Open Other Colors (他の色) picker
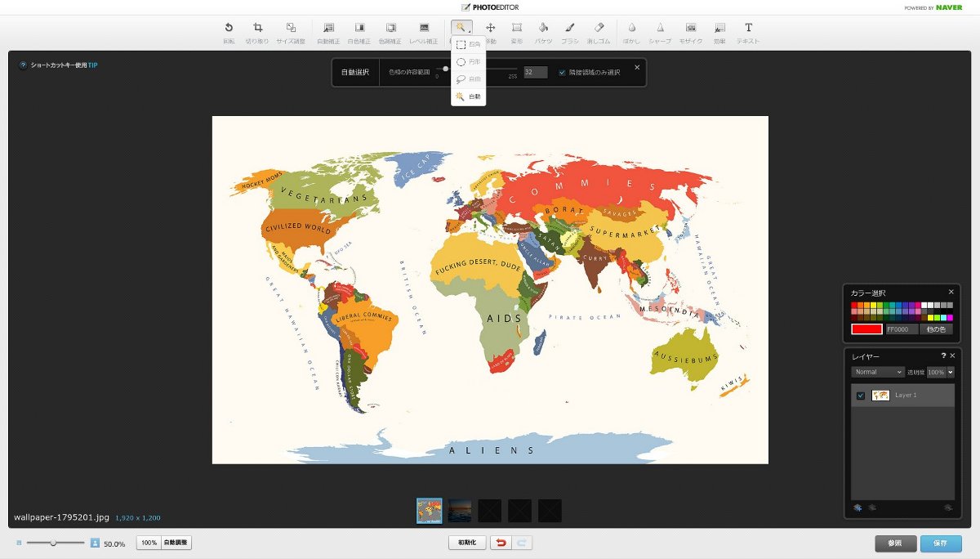The width and height of the screenshot is (980, 559). click(936, 329)
